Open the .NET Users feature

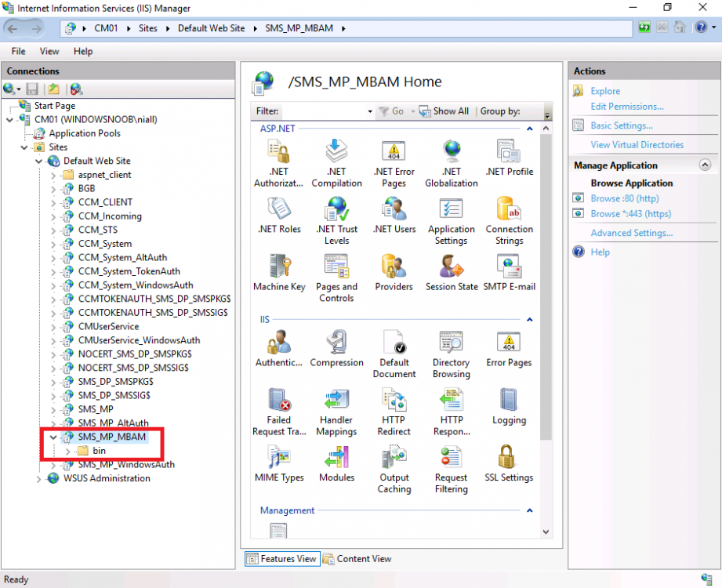click(394, 215)
